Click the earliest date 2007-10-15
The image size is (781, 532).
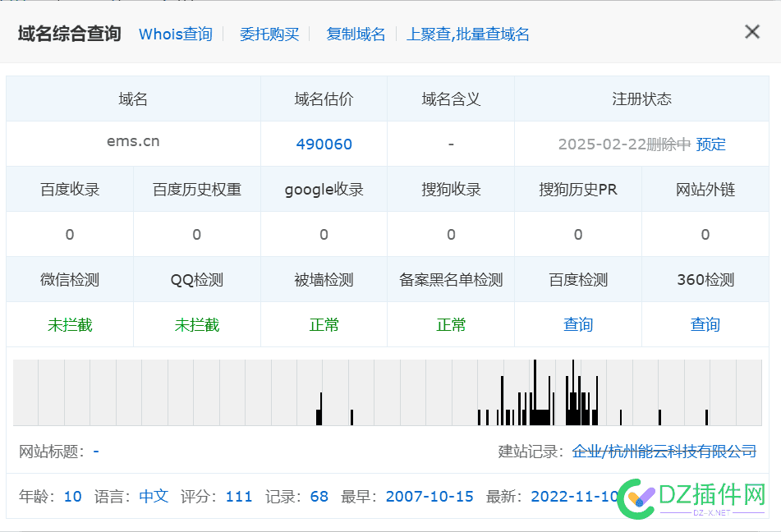pyautogui.click(x=430, y=496)
